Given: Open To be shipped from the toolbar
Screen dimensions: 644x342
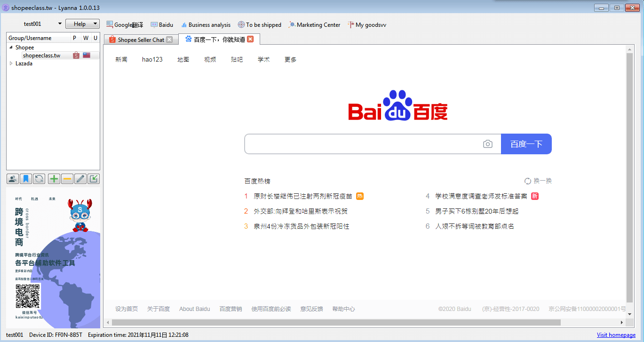Looking at the screenshot, I should [x=259, y=25].
